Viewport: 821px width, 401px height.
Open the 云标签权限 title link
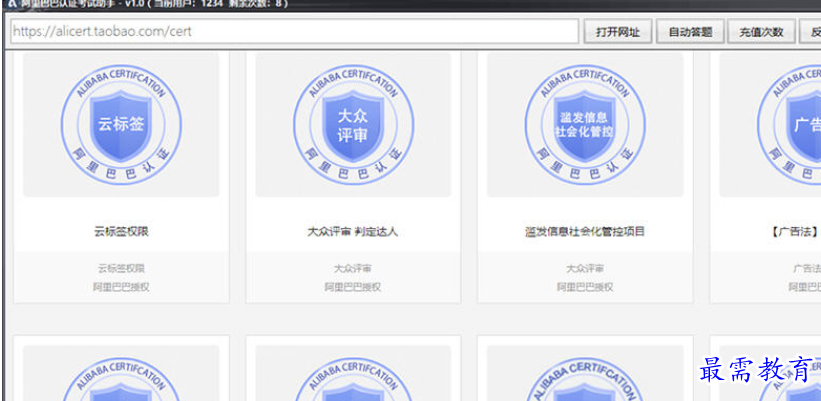click(121, 232)
